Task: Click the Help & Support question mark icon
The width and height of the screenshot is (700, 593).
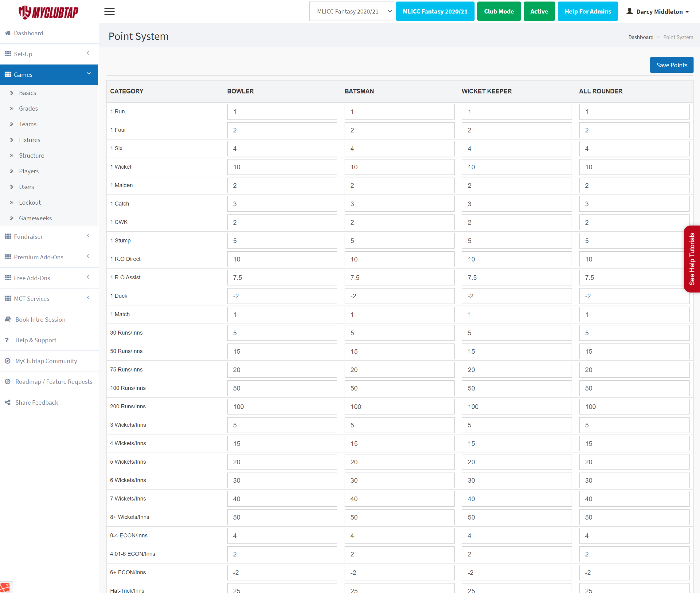Action: click(x=7, y=340)
